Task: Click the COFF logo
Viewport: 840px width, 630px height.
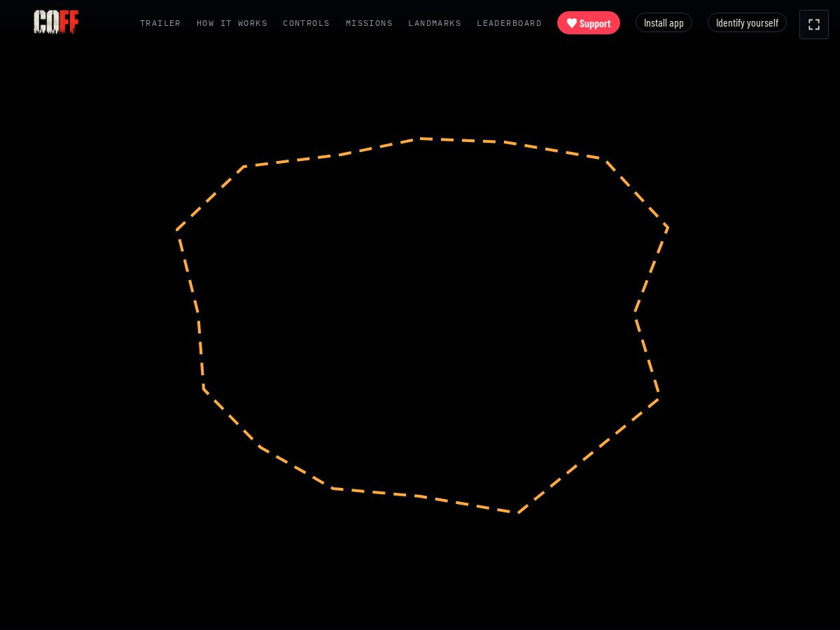Action: pyautogui.click(x=56, y=22)
